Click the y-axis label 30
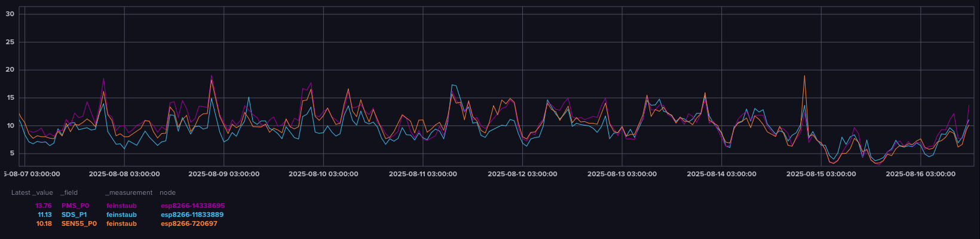This screenshot has width=980, height=239. click(x=10, y=13)
